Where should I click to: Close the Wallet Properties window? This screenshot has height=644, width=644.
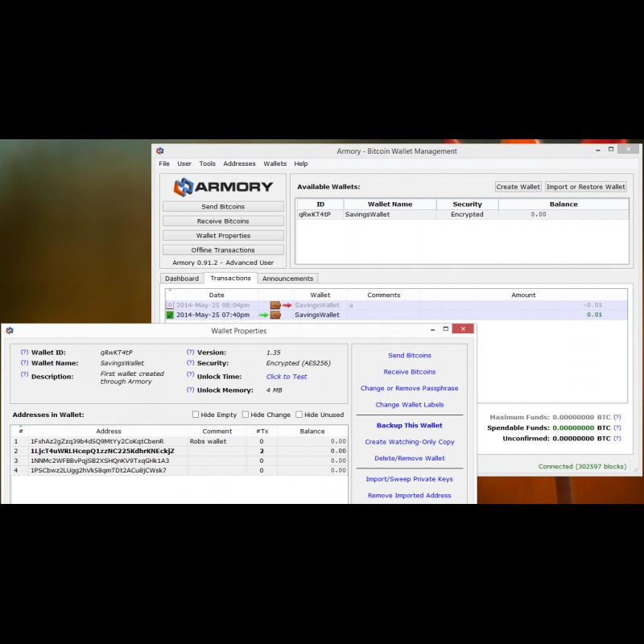coord(463,329)
